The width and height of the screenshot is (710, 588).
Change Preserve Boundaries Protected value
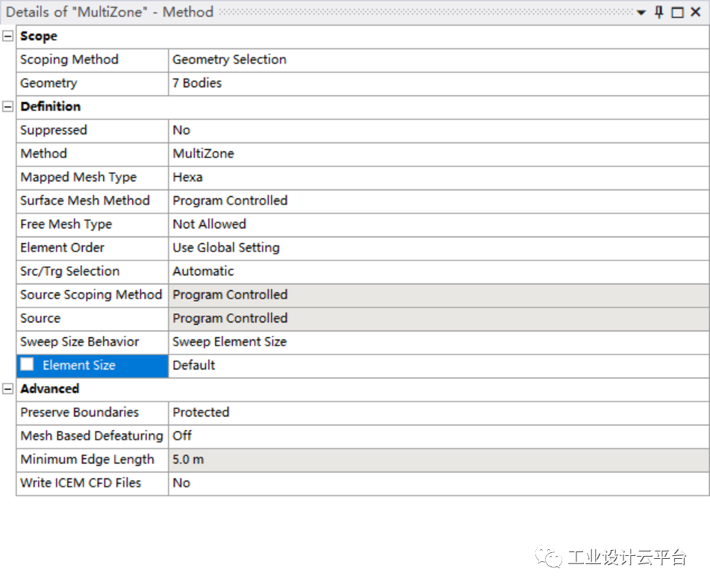coord(438,413)
